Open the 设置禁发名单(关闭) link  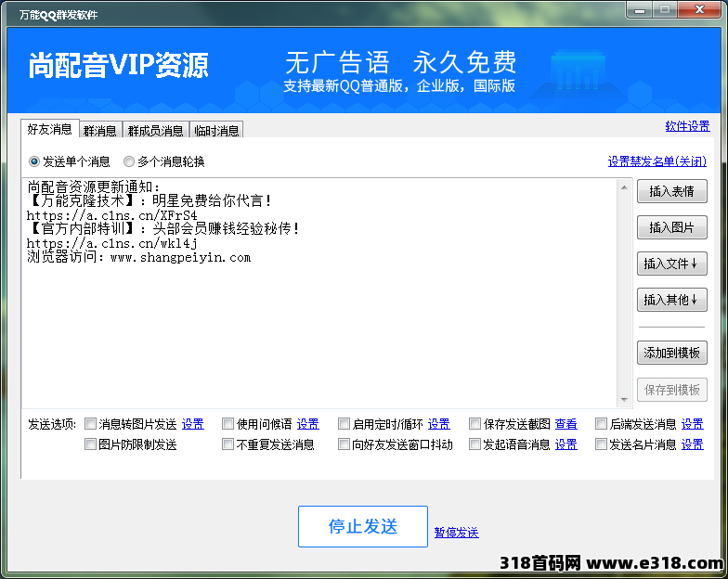(x=657, y=161)
